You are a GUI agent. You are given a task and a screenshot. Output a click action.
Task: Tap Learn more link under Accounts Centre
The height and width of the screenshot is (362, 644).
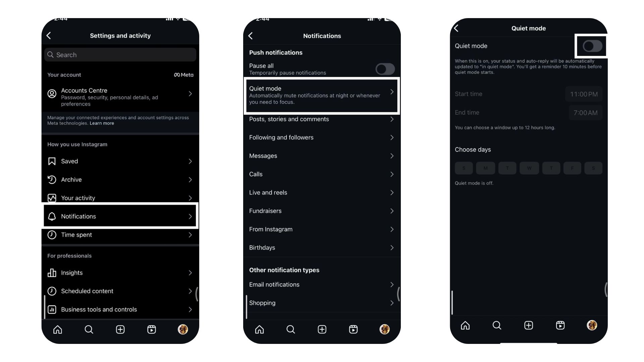coord(102,123)
